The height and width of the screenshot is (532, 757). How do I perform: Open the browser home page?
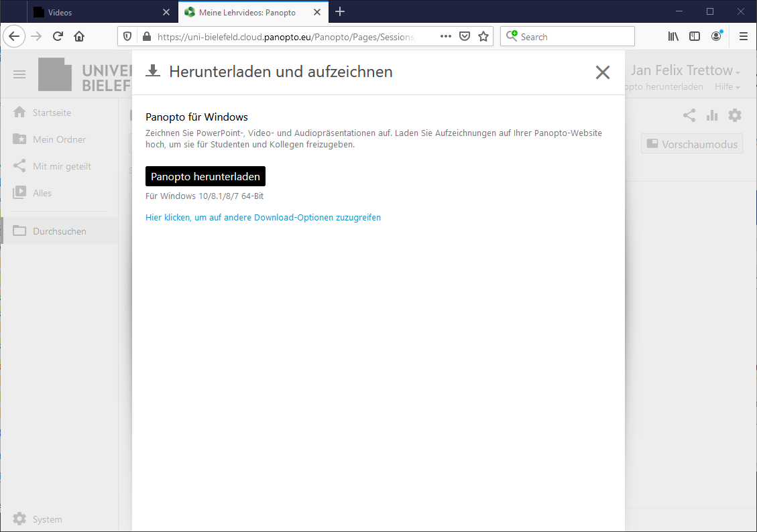[79, 37]
